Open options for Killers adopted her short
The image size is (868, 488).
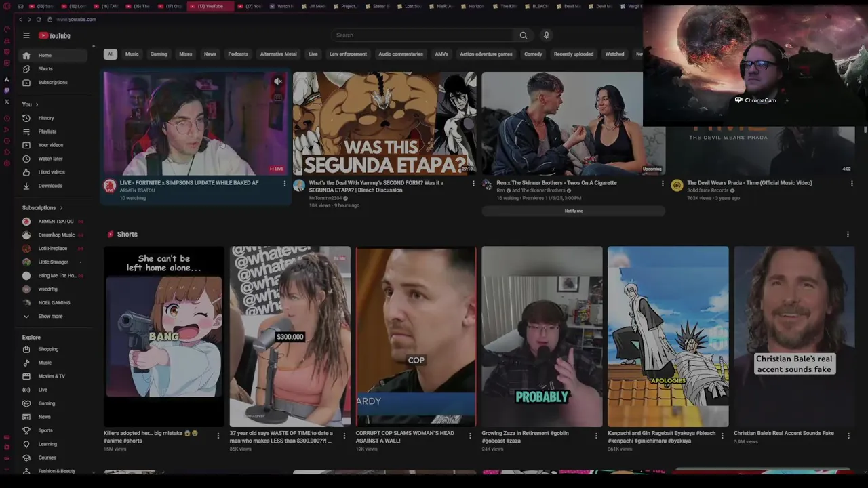tap(218, 436)
